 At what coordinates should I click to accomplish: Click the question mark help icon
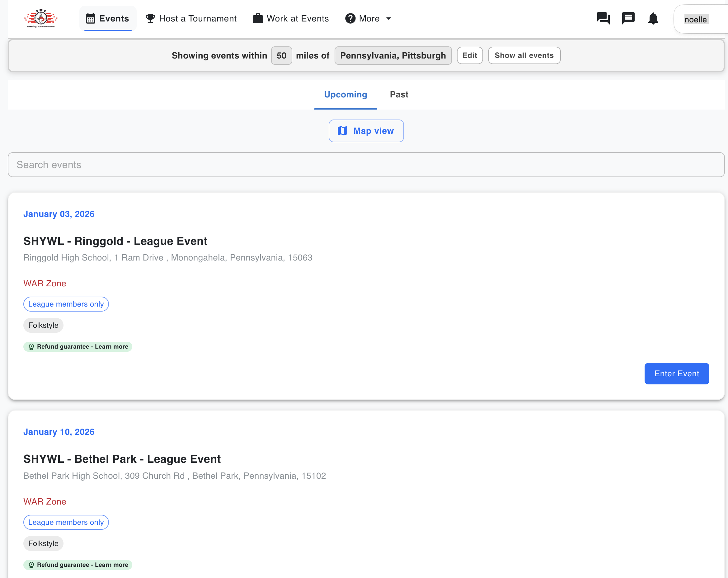350,19
